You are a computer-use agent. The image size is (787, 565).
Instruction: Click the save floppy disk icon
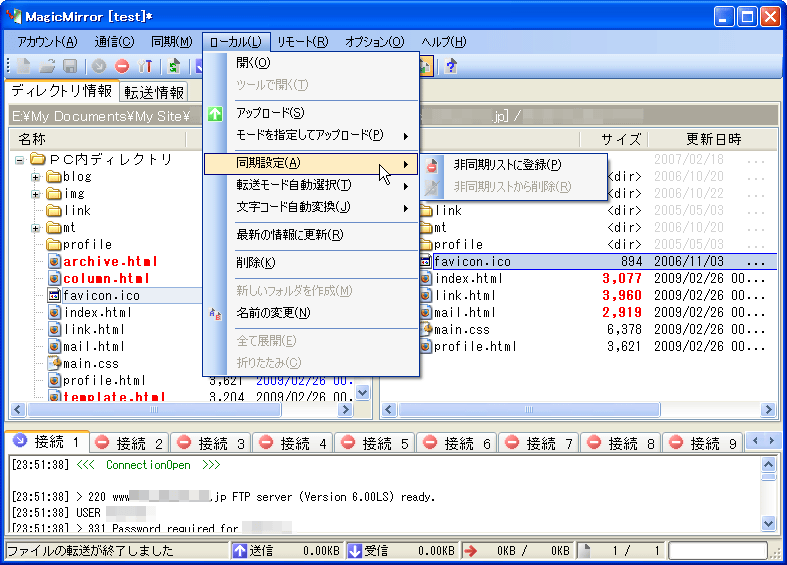coord(70,66)
